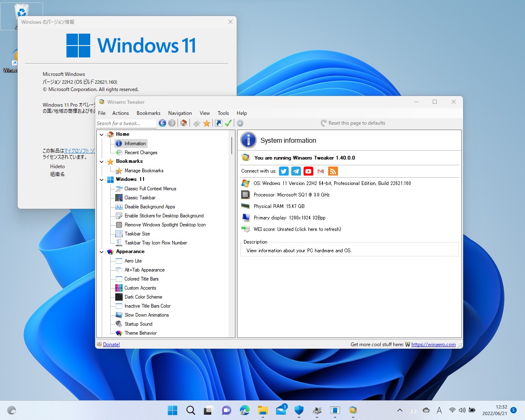The width and height of the screenshot is (525, 420).
Task: Click inside the Search for a tweak field
Action: (125, 123)
